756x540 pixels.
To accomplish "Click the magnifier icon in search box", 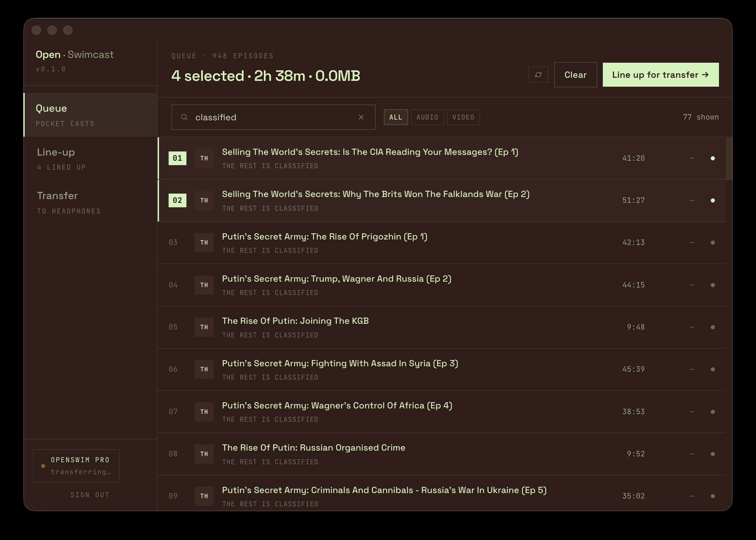I will tap(184, 117).
